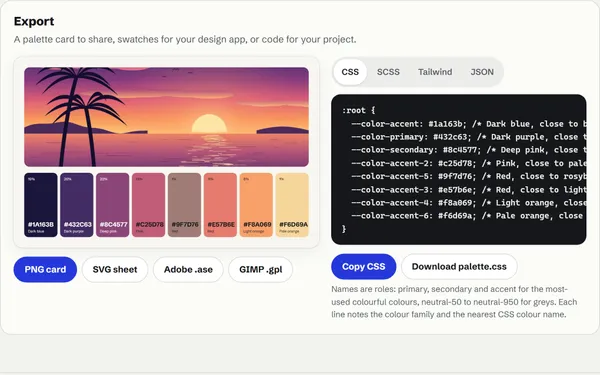Download palette.css file
Screen dimensions: 600x375
[459, 266]
